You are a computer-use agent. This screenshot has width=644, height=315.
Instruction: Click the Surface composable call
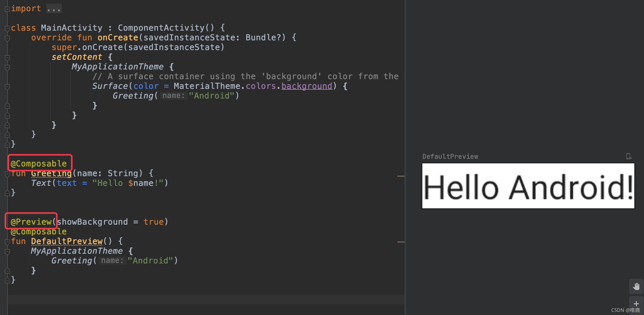point(110,86)
